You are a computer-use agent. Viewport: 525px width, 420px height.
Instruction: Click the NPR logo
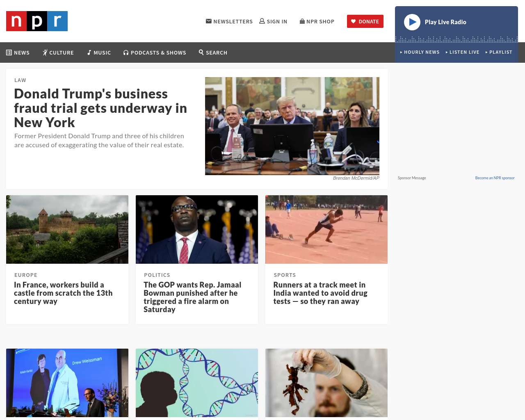(37, 21)
